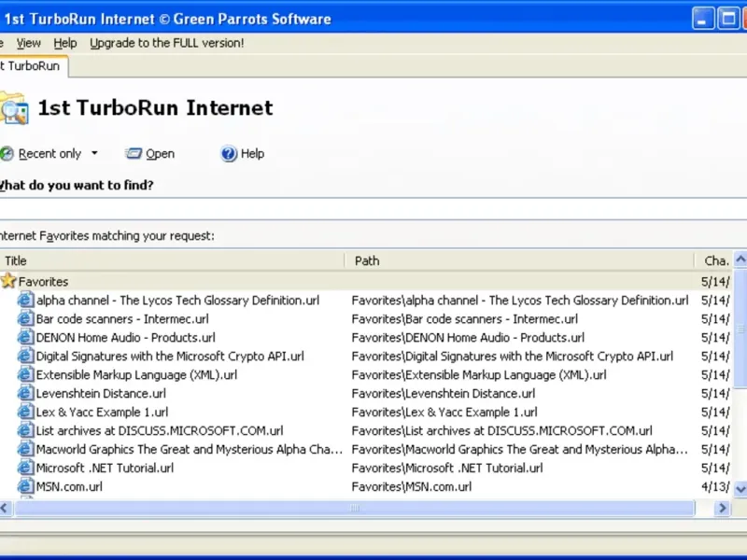Select Extensible Markup Language (XML).url title
The height and width of the screenshot is (560, 747).
pos(136,375)
